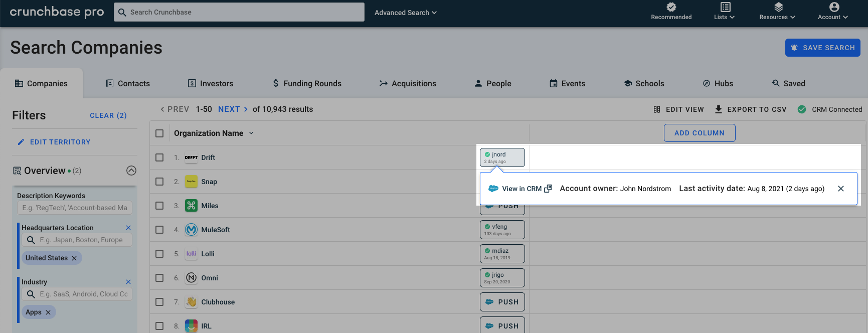
Task: Open the Lists dropdown menu
Action: tap(725, 11)
